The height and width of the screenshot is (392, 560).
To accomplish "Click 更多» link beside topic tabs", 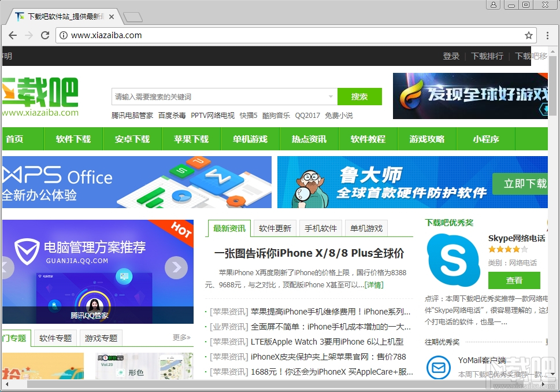I will 181,337.
